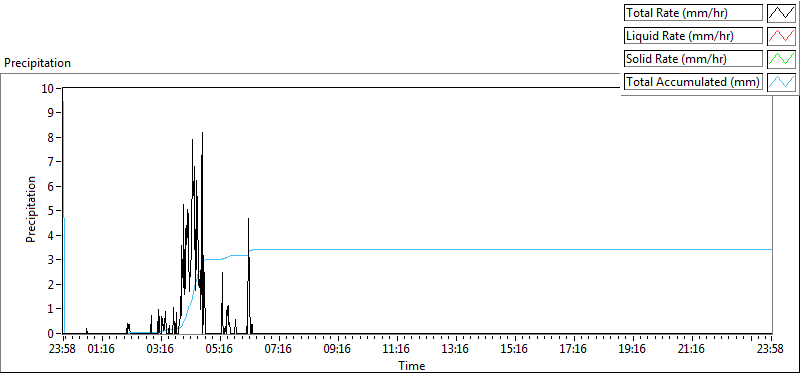Screen dimensions: 800x373
Task: Click the tallest black rate peak near 8
Action: pyautogui.click(x=203, y=134)
